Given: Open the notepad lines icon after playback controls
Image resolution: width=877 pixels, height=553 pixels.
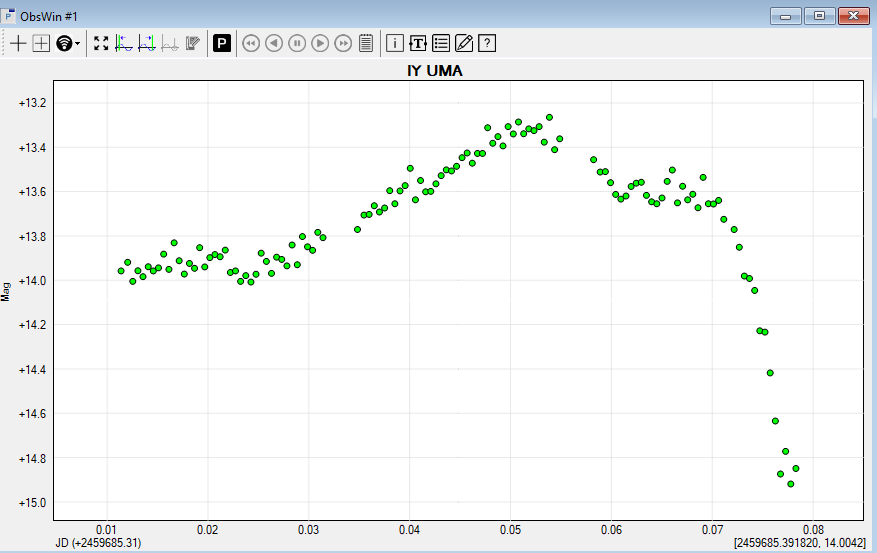Looking at the screenshot, I should (x=366, y=43).
